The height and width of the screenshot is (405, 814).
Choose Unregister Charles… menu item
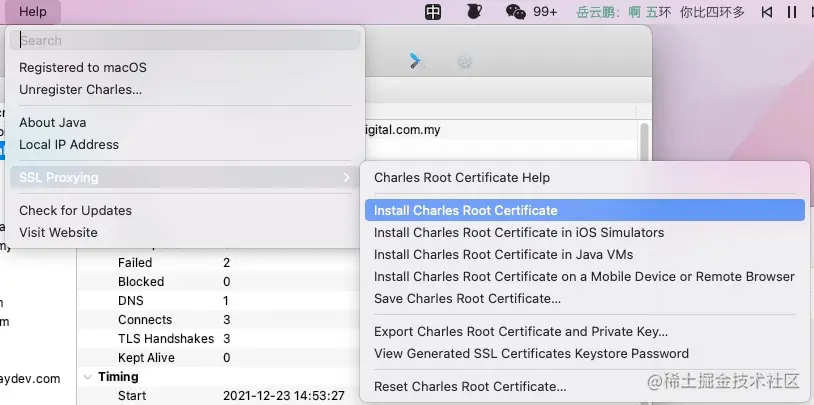[x=80, y=89]
